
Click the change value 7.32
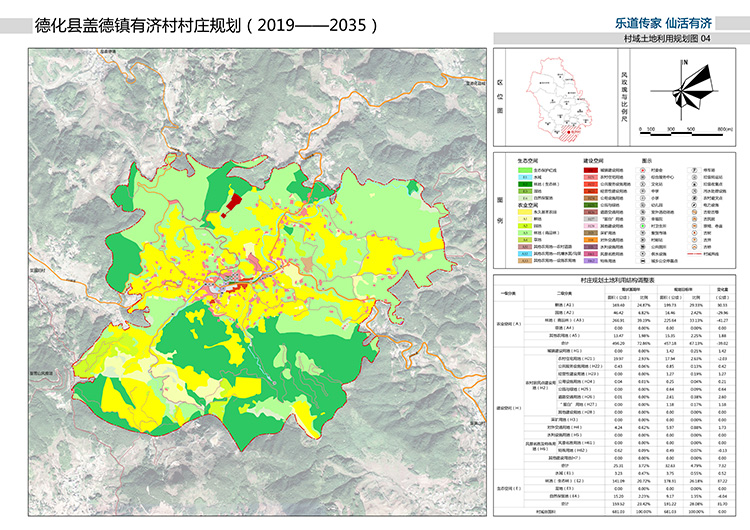[723, 466]
